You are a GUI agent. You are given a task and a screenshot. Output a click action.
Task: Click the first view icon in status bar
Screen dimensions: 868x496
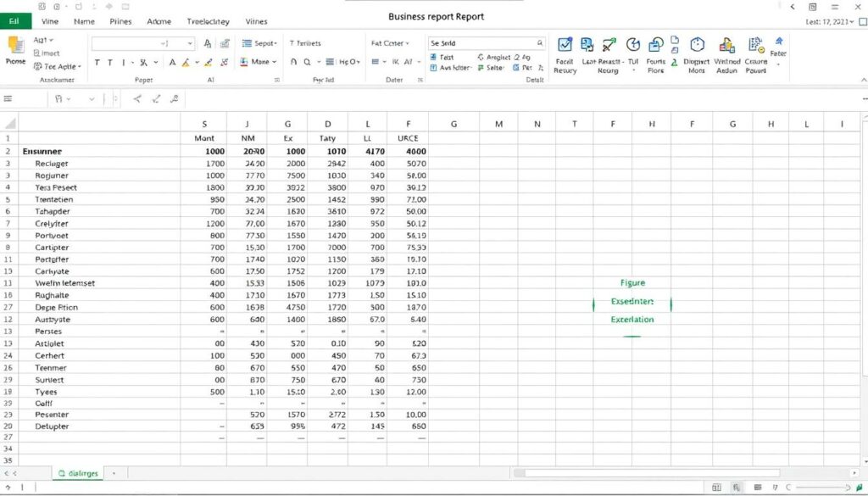point(717,488)
